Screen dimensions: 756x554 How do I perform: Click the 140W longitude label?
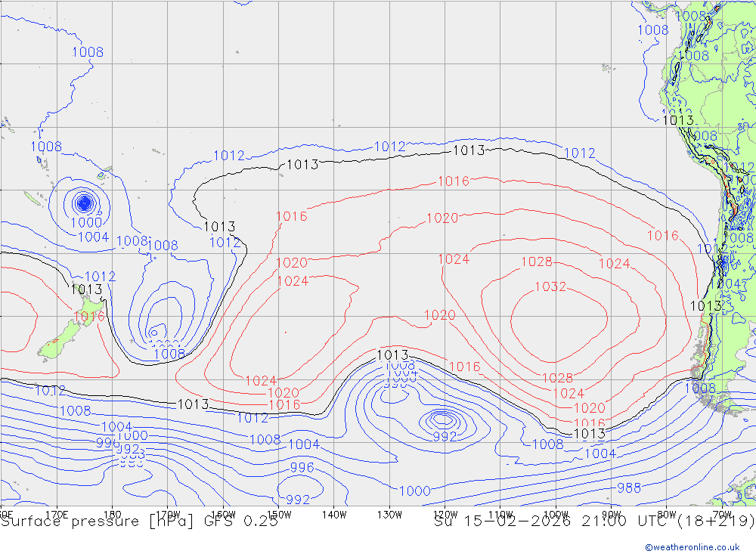[334, 515]
